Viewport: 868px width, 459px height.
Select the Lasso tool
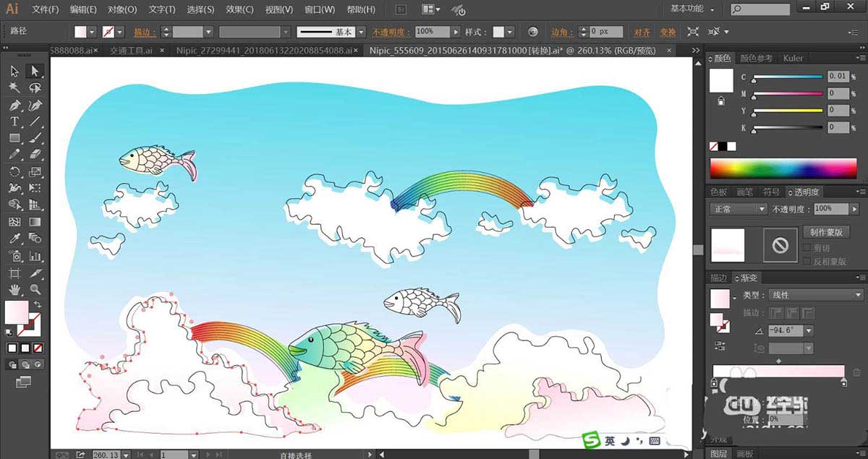pyautogui.click(x=35, y=87)
